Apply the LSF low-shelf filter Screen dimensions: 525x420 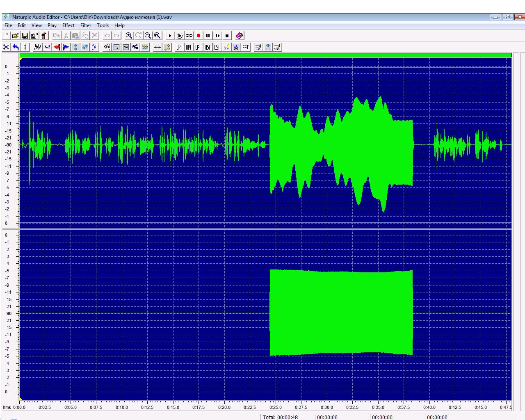[x=217, y=47]
